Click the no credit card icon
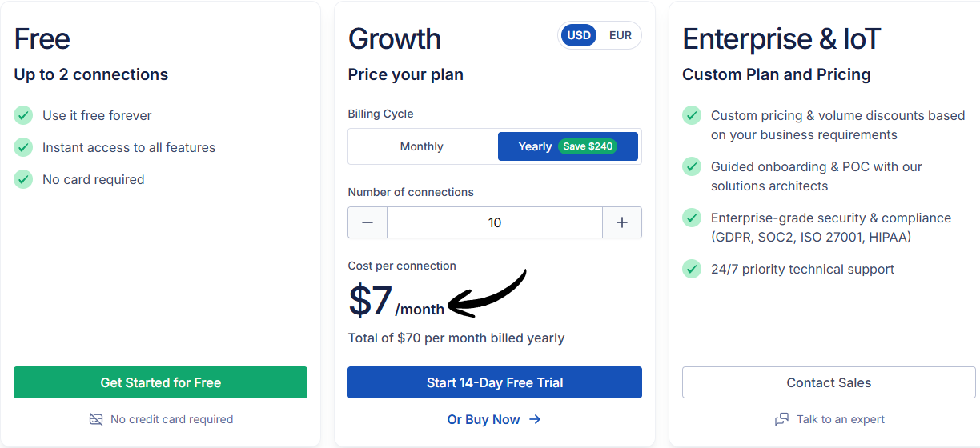 96,419
